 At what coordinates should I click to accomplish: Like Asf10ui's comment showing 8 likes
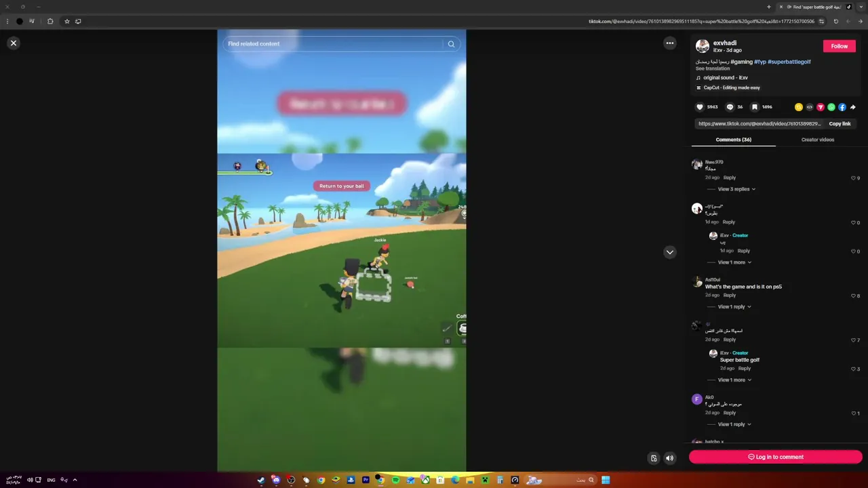(854, 296)
